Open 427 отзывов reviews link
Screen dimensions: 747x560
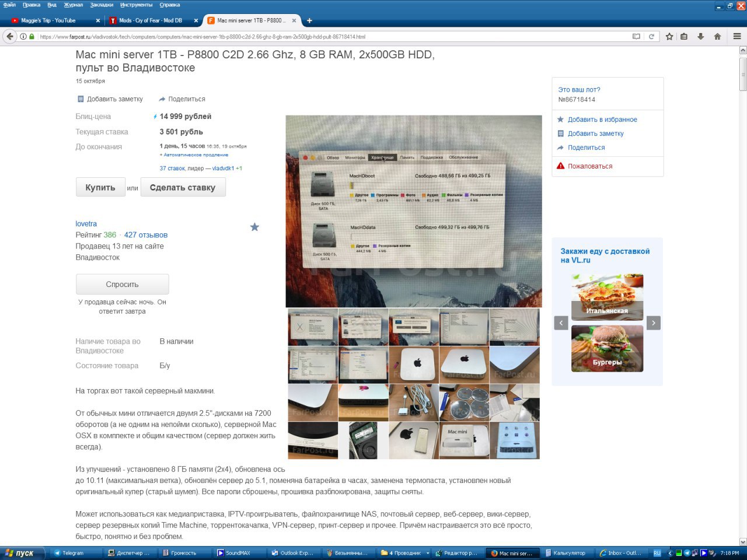[146, 235]
